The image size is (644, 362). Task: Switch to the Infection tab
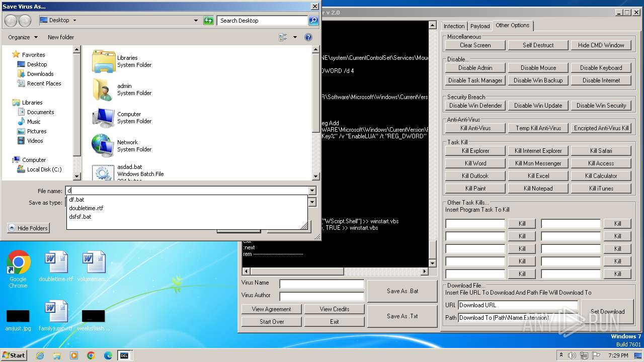click(x=454, y=26)
